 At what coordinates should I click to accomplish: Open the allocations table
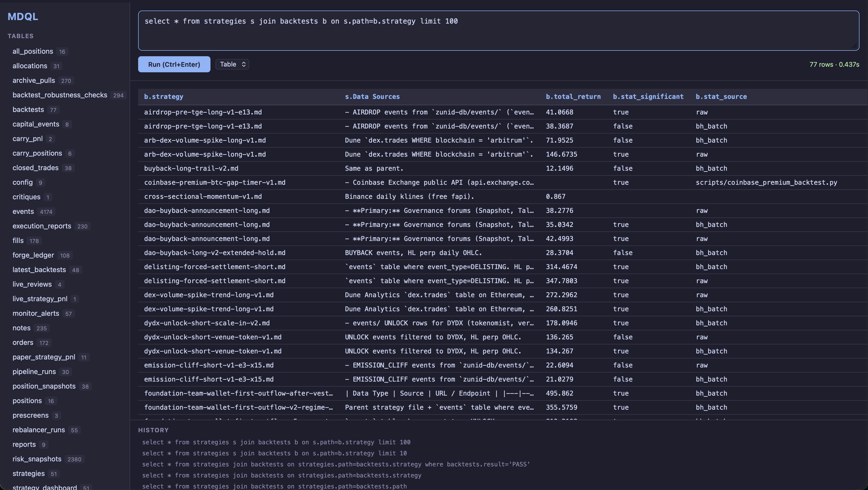coord(30,66)
